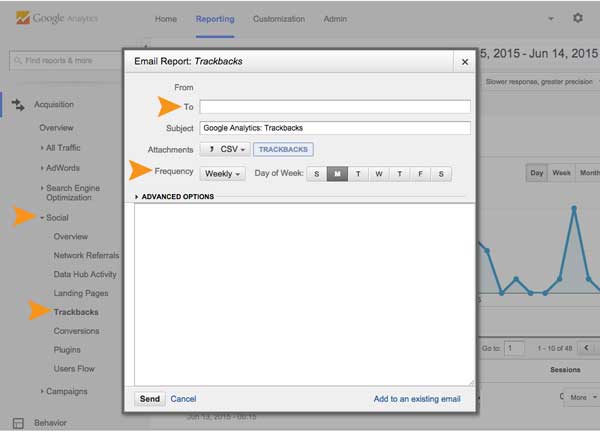This screenshot has width=600, height=431.
Task: Switch to the Reporting tab
Action: (x=215, y=19)
